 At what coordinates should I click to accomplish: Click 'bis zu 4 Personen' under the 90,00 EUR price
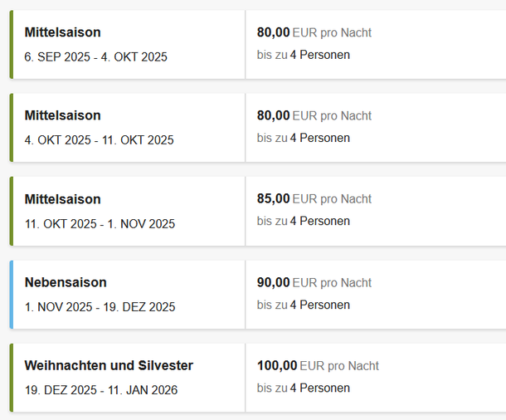304,305
